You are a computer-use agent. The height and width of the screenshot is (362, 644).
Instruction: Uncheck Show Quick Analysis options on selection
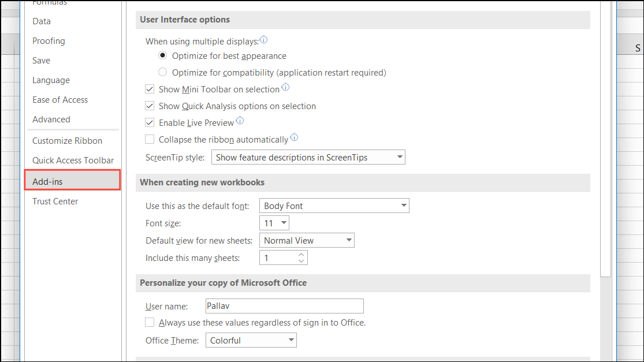pyautogui.click(x=150, y=106)
